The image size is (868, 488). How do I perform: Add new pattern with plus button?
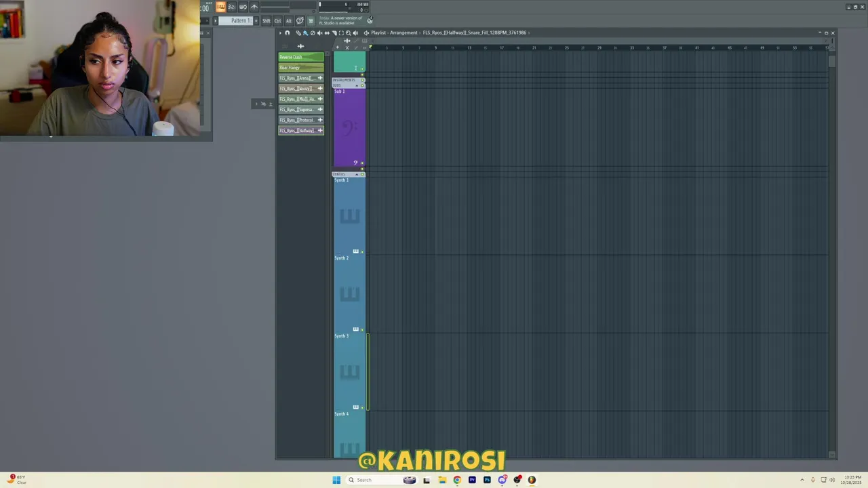pyautogui.click(x=256, y=21)
